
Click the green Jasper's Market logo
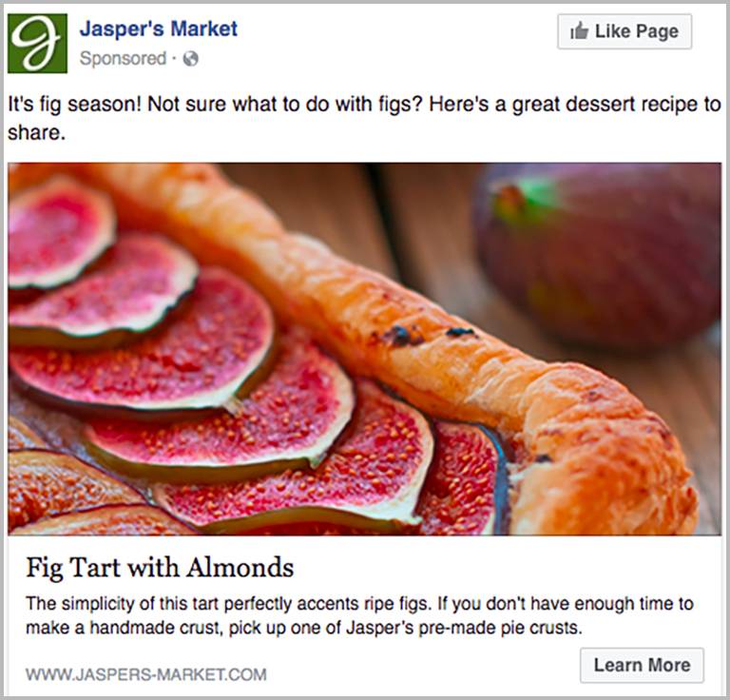37,43
